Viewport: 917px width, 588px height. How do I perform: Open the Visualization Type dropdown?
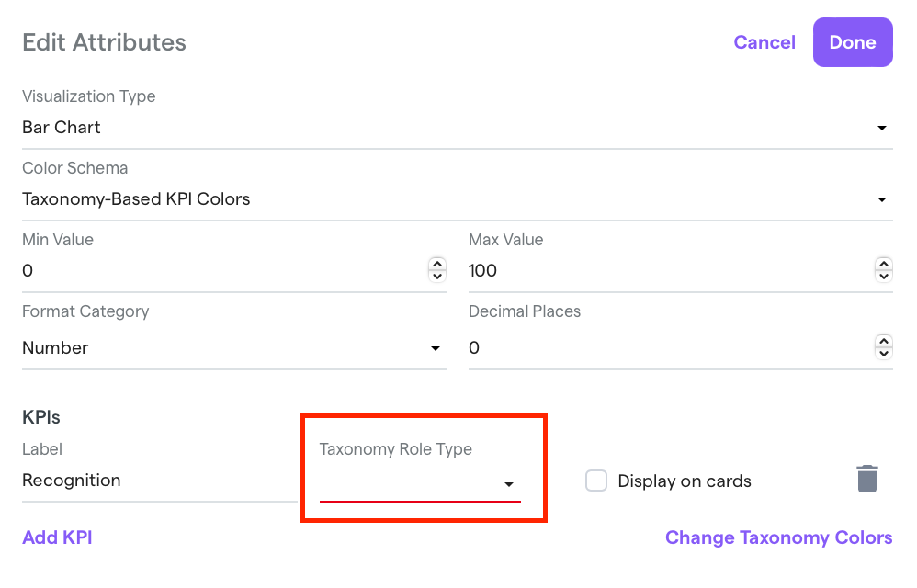[458, 128]
